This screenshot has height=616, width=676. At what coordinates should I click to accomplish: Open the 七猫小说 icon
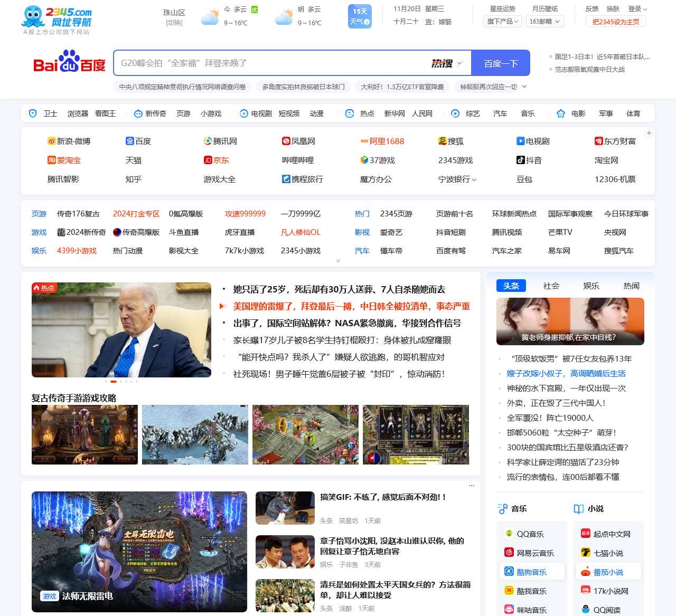point(586,553)
